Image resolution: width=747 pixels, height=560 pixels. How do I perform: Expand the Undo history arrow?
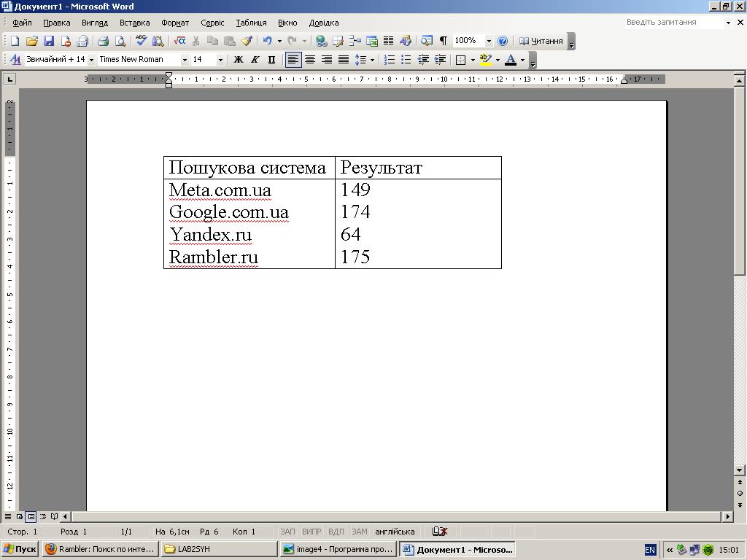click(x=279, y=41)
